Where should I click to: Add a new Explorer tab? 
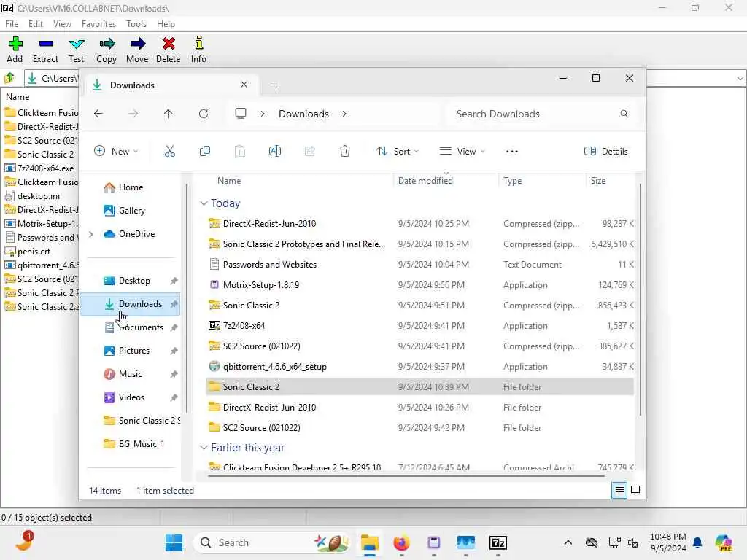click(x=276, y=85)
